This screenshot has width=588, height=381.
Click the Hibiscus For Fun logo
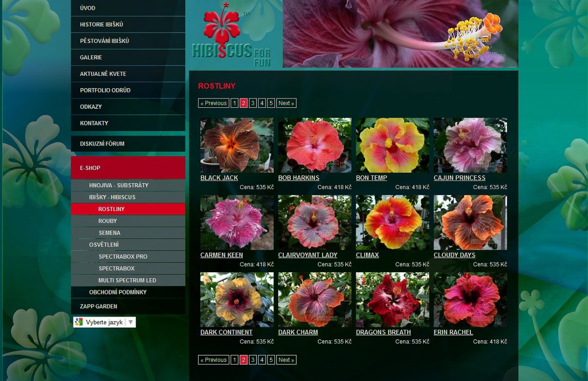231,35
